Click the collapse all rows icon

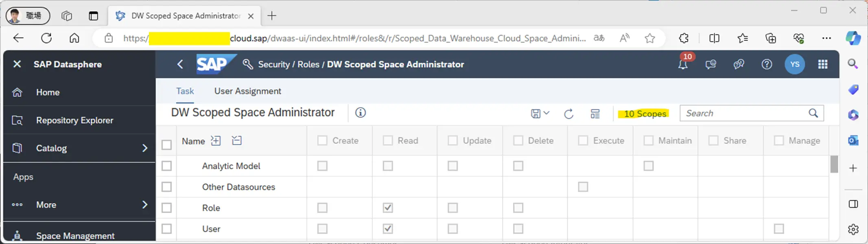point(236,141)
